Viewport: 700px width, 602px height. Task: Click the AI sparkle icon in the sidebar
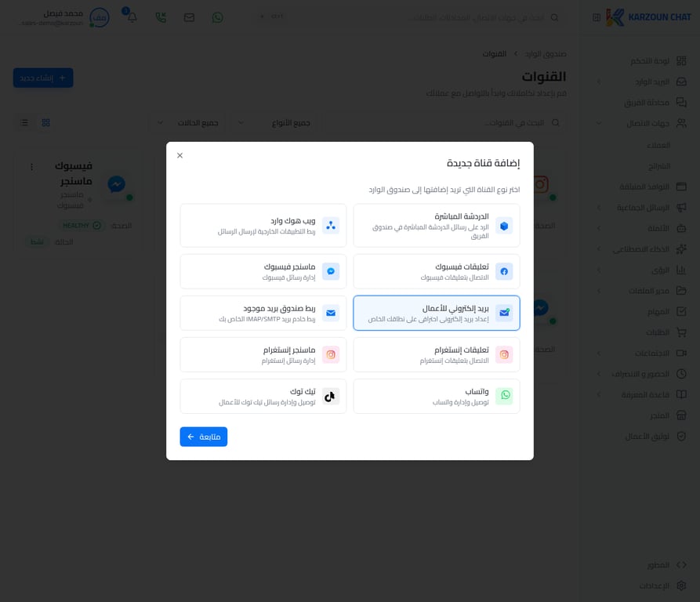[681, 249]
